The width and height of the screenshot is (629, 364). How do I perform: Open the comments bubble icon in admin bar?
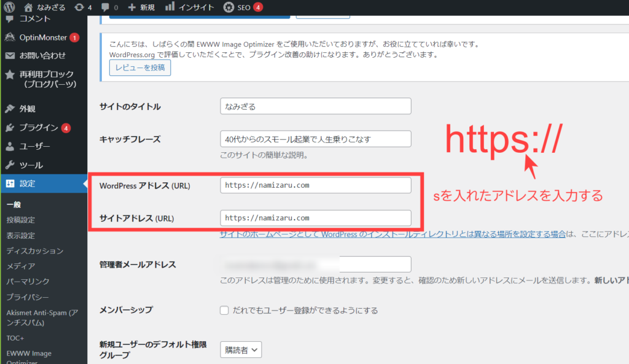(x=105, y=7)
